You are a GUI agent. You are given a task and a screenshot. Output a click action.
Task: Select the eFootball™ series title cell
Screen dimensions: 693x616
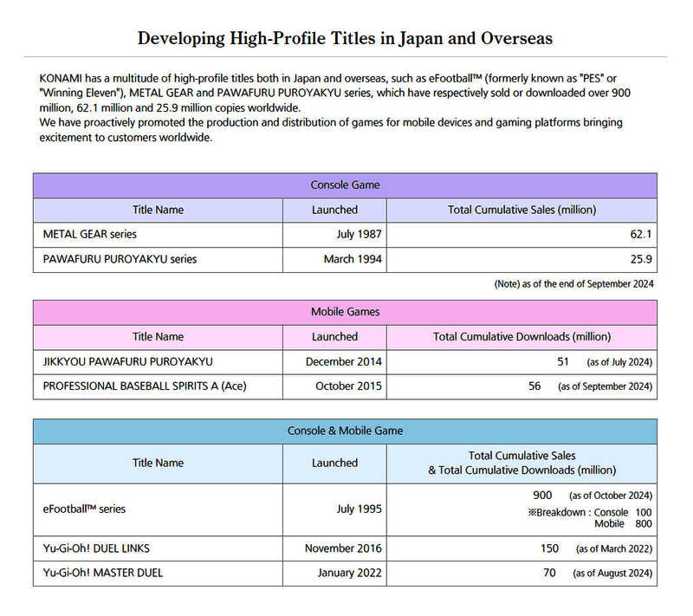coord(84,509)
